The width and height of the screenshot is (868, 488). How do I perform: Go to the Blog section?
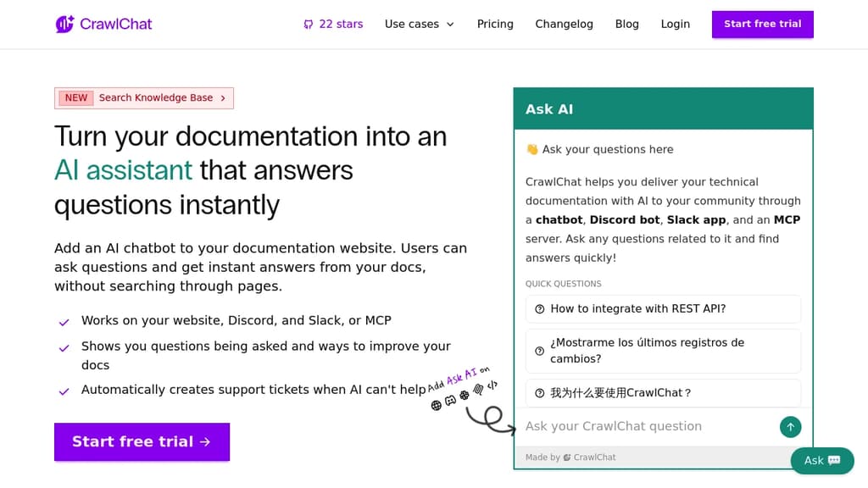pyautogui.click(x=627, y=24)
